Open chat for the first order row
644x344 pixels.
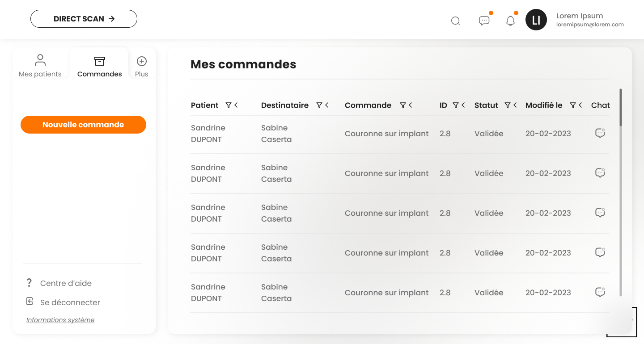[600, 133]
